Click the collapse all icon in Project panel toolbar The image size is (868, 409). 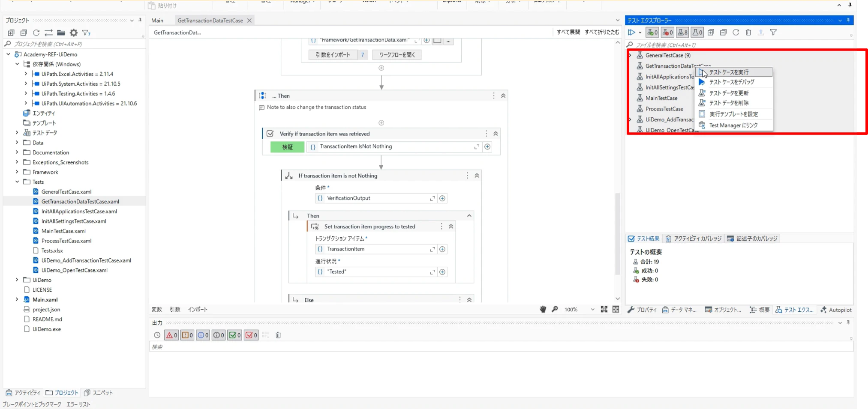click(24, 33)
